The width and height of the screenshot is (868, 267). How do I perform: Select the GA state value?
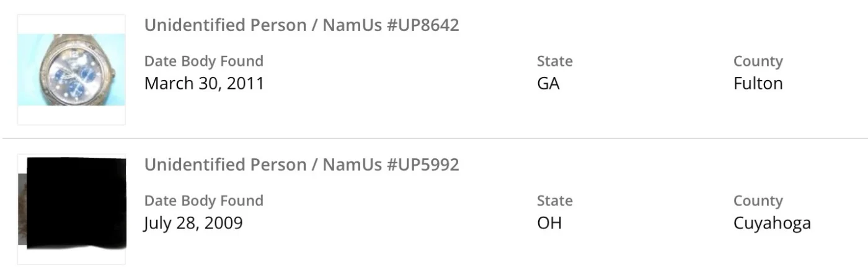(548, 83)
